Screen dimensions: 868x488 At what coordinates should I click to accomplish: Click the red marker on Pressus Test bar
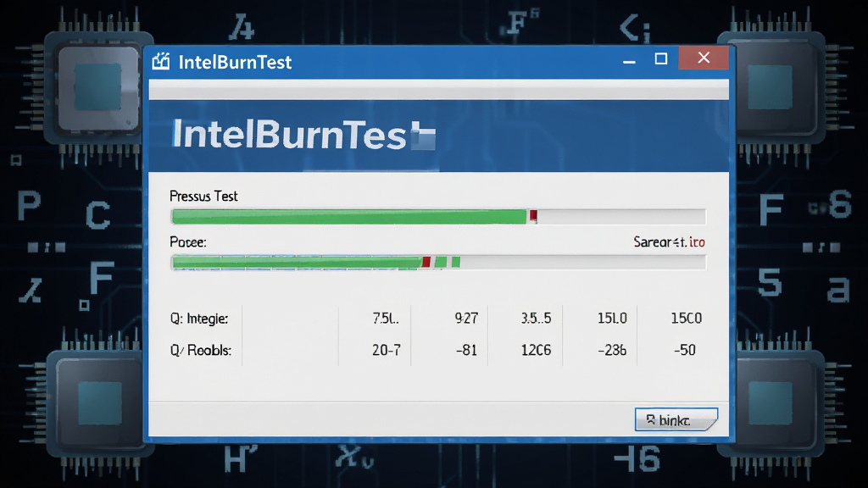[x=533, y=216]
